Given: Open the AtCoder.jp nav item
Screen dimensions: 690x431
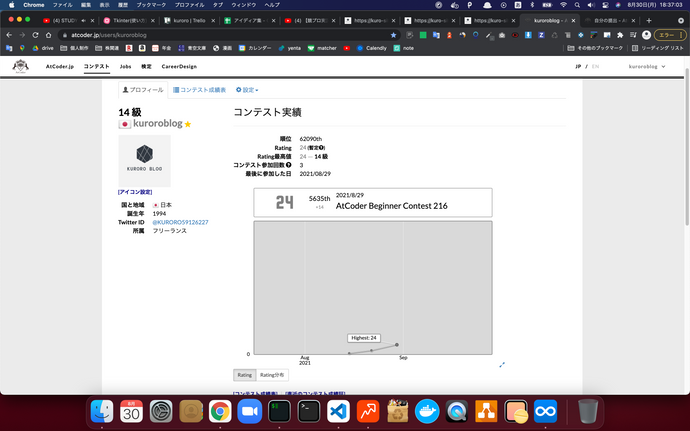Looking at the screenshot, I should [x=60, y=66].
